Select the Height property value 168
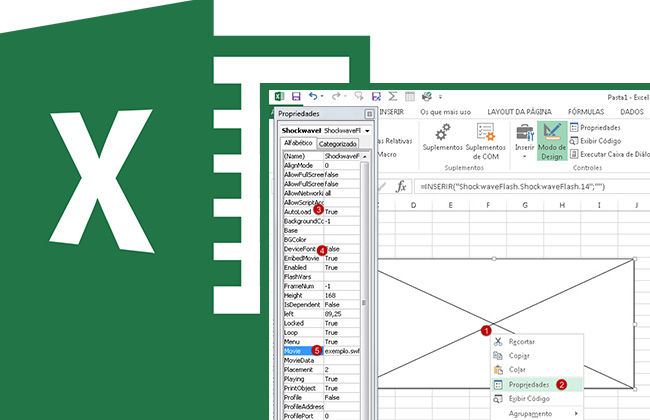 click(342, 295)
